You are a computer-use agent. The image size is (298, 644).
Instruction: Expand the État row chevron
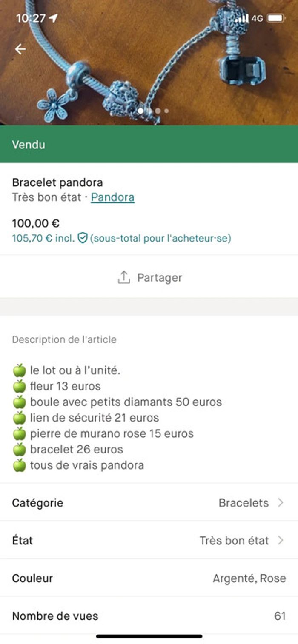pos(281,541)
